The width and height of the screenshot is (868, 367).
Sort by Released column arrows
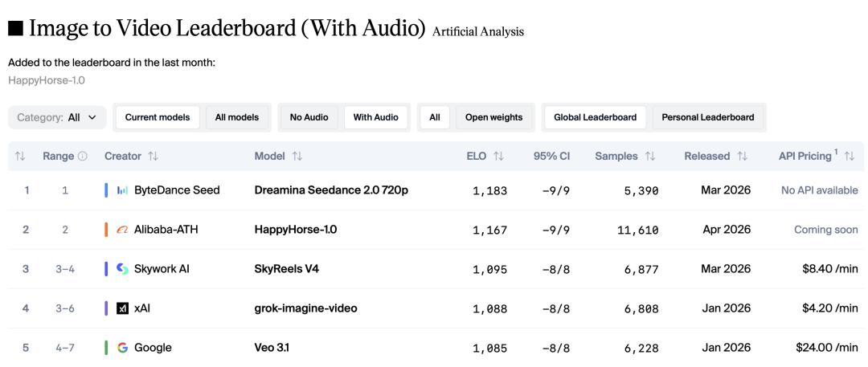click(743, 157)
